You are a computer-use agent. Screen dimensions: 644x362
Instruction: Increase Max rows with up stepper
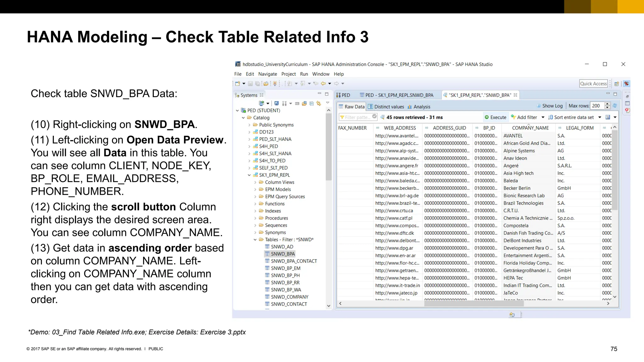tap(608, 104)
